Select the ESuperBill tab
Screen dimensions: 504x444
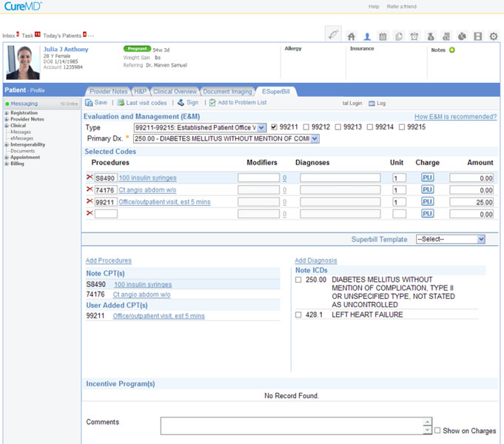[276, 92]
